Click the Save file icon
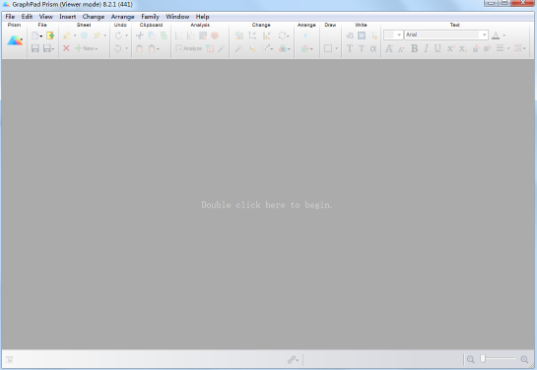Viewport: 537px width, 370px height. pos(35,48)
